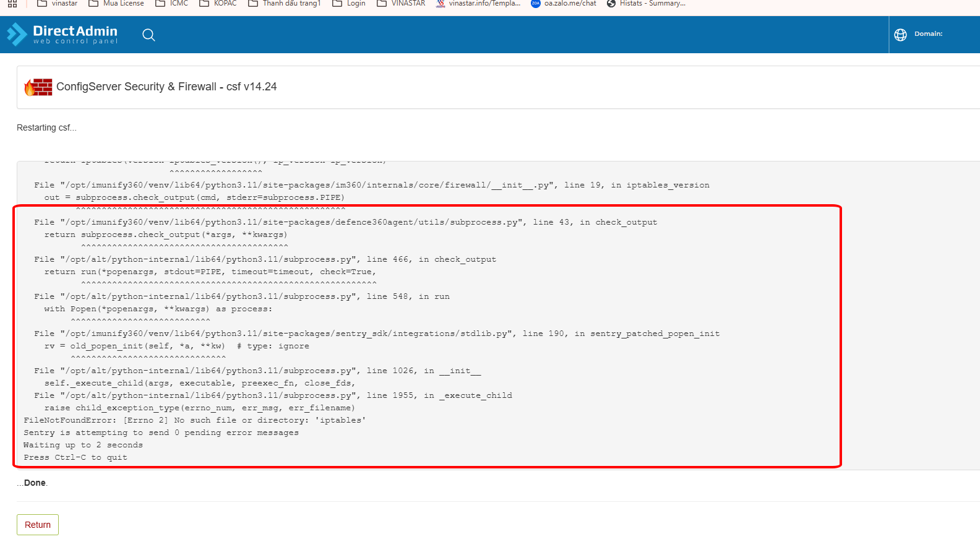Click the Sentry pending error messages line
Image resolution: width=980 pixels, height=547 pixels.
click(161, 433)
